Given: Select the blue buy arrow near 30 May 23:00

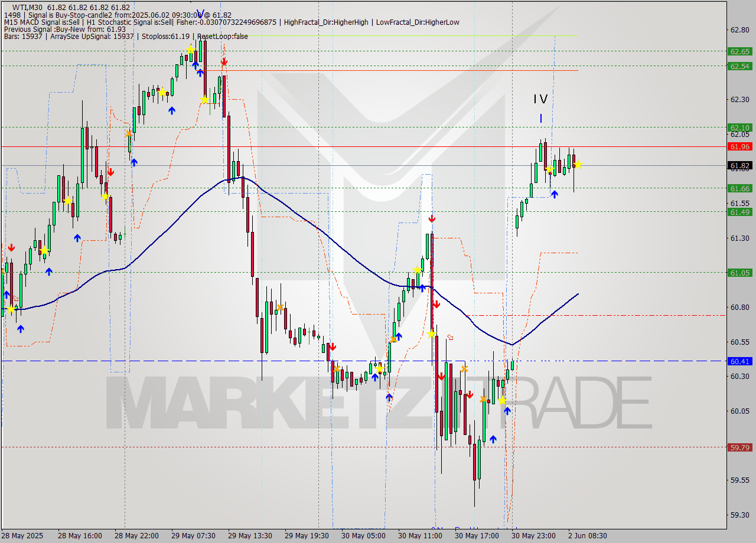Looking at the screenshot, I should (x=555, y=195).
